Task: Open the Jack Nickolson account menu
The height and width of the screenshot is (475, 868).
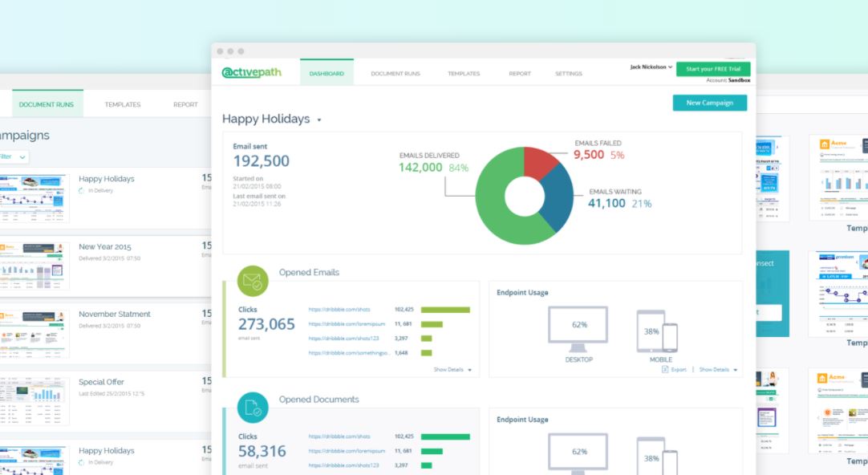Action: pyautogui.click(x=651, y=67)
